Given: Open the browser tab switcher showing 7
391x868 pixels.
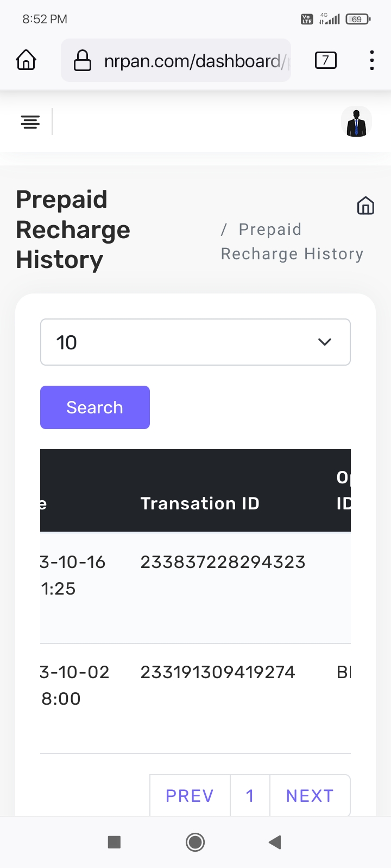Looking at the screenshot, I should 325,60.
